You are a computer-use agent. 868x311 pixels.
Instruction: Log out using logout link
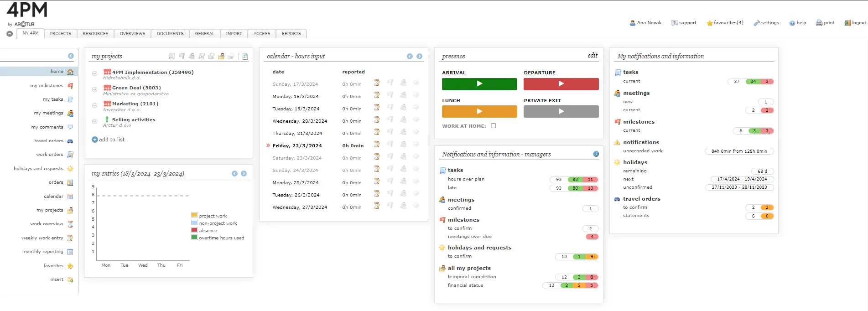859,23
